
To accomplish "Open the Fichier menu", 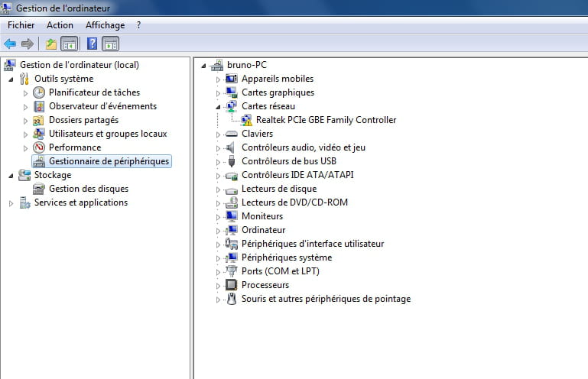I will coord(21,25).
